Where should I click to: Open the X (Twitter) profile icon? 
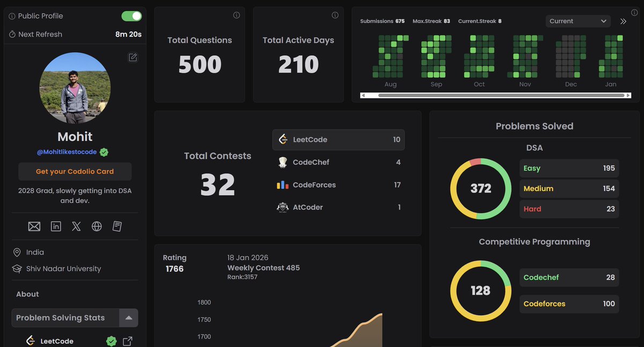pos(76,226)
